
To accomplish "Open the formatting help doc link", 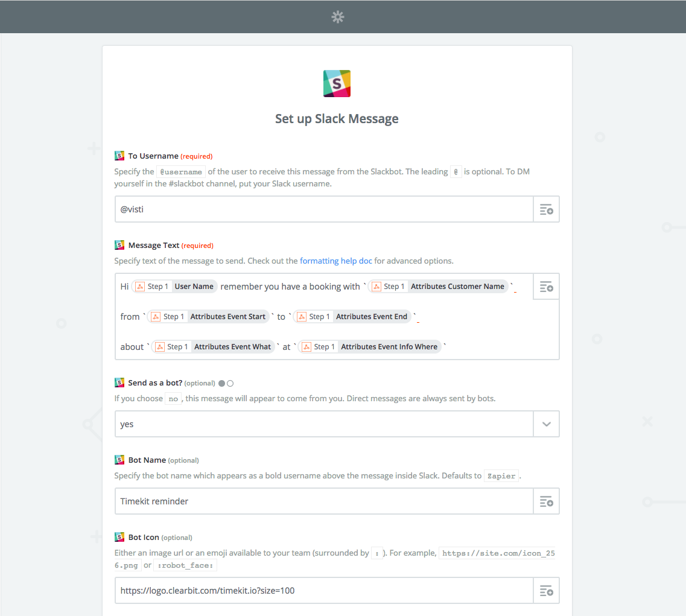I will 336,261.
